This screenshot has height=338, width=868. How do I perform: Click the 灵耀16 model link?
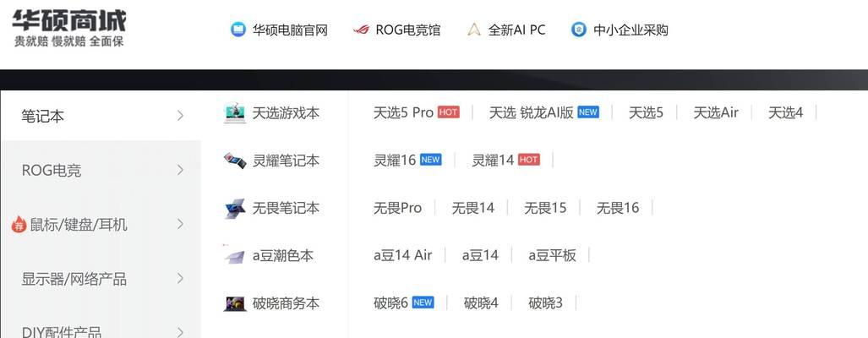tap(394, 161)
